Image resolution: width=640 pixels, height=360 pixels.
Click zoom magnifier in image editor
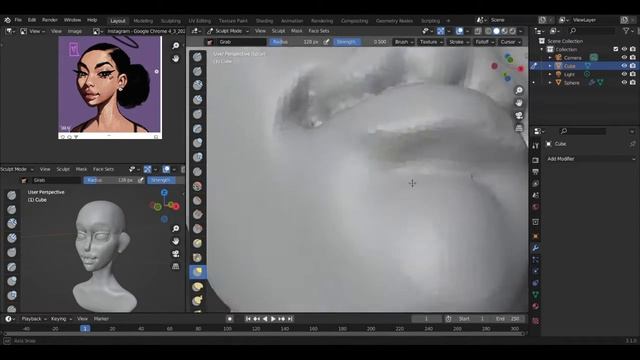point(176,46)
